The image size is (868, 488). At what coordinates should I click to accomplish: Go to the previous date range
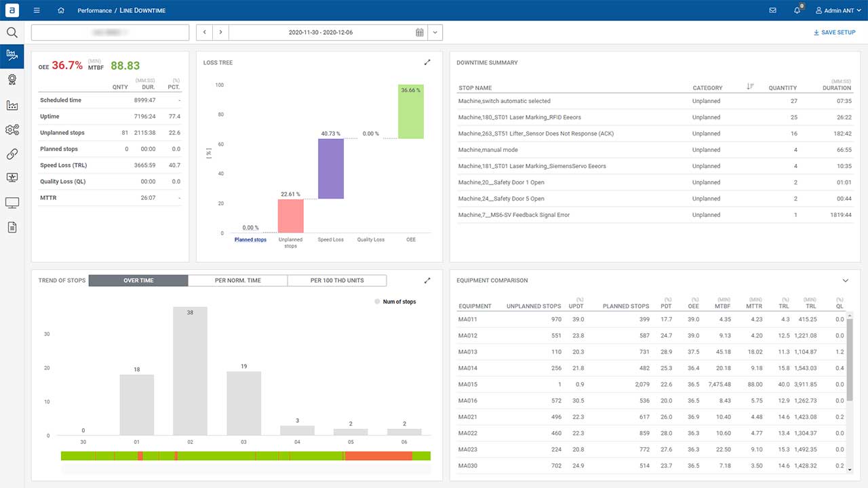point(204,33)
